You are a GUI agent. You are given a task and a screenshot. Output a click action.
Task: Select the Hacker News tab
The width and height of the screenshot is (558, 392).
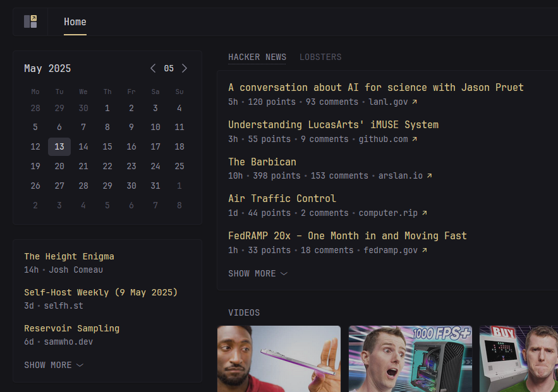click(257, 57)
